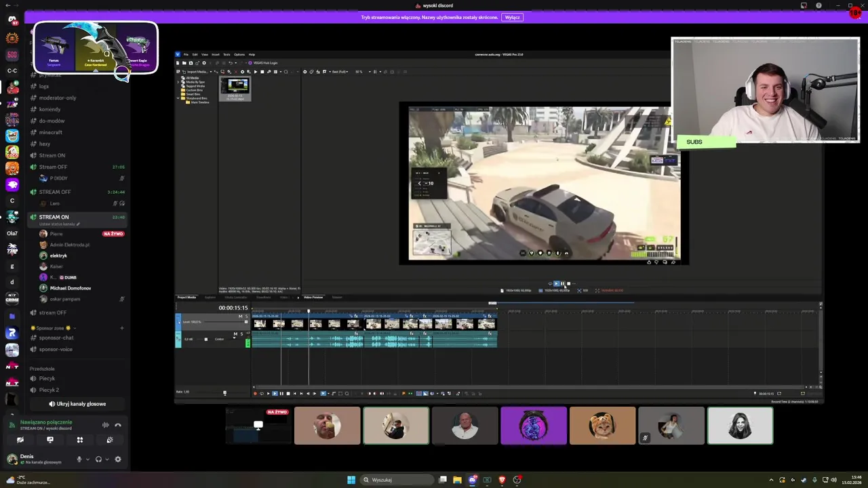Add channel to Sponsor zone category

click(x=122, y=328)
